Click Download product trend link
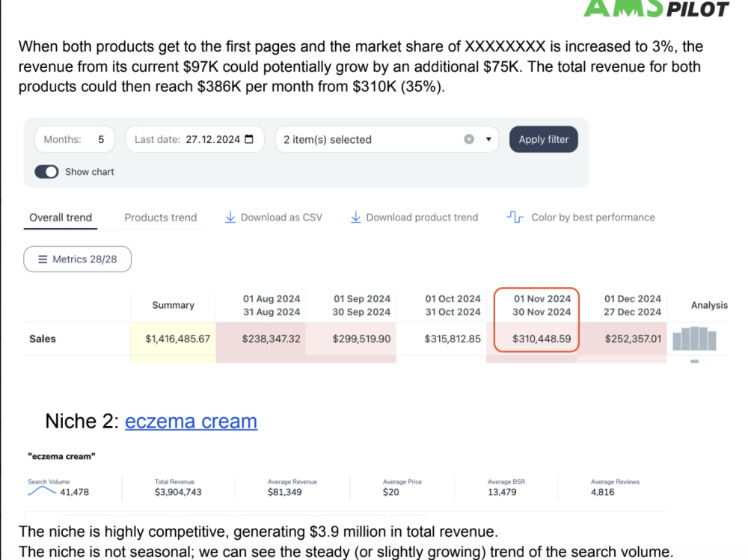The image size is (748, 560). coord(414,218)
